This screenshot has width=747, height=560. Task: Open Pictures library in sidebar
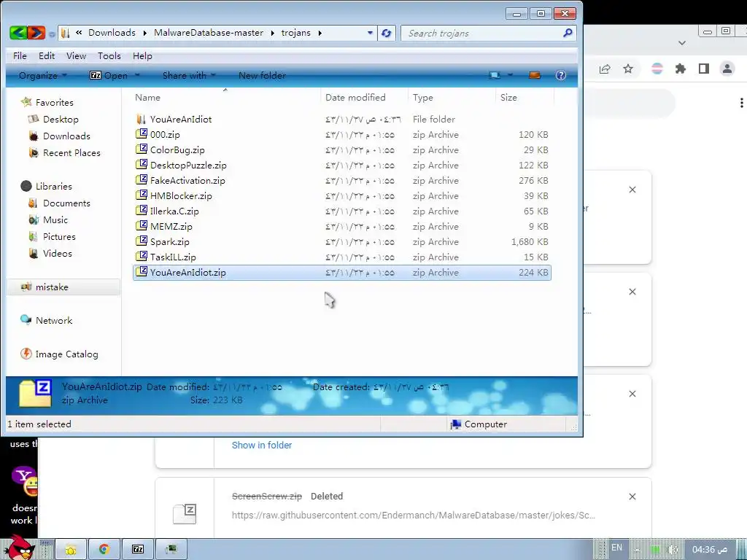[52, 236]
